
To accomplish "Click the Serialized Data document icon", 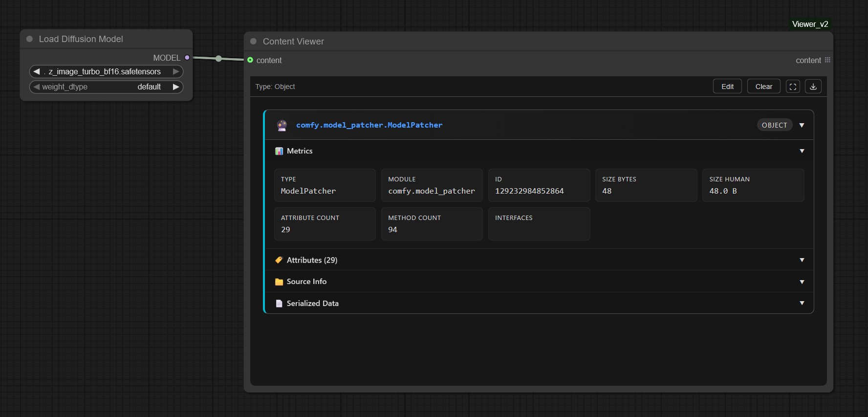I will tap(279, 304).
